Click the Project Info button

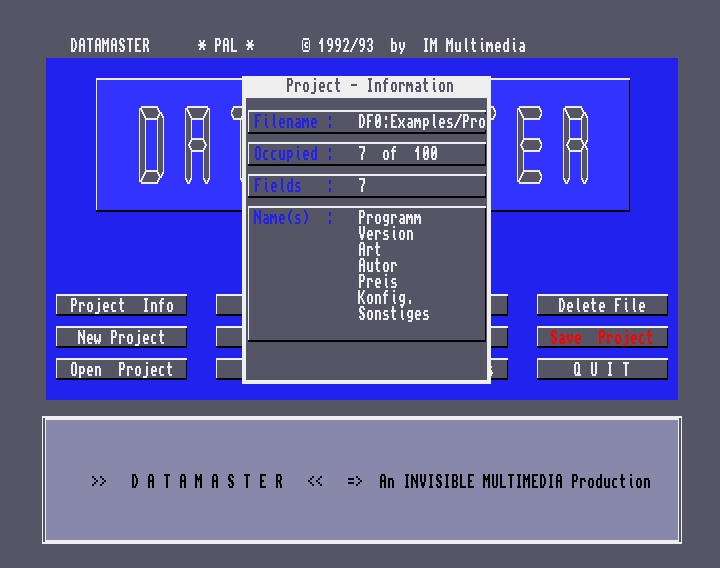pyautogui.click(x=122, y=306)
